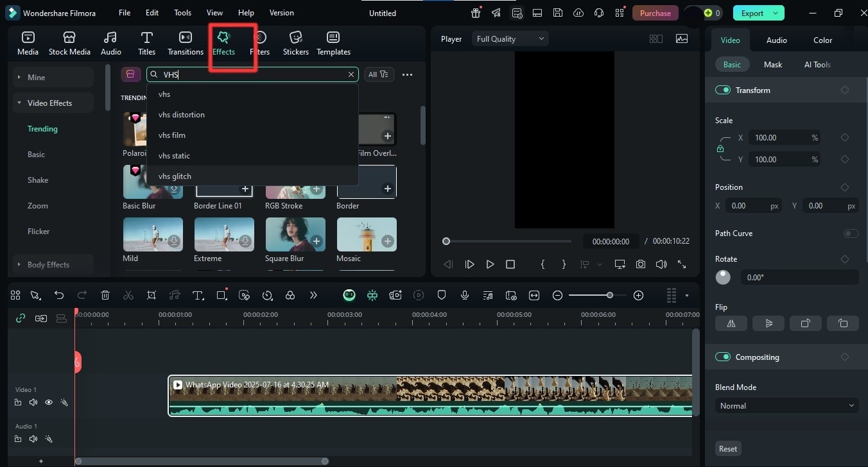
Task: Click the Transform keyframe diamond
Action: [845, 90]
